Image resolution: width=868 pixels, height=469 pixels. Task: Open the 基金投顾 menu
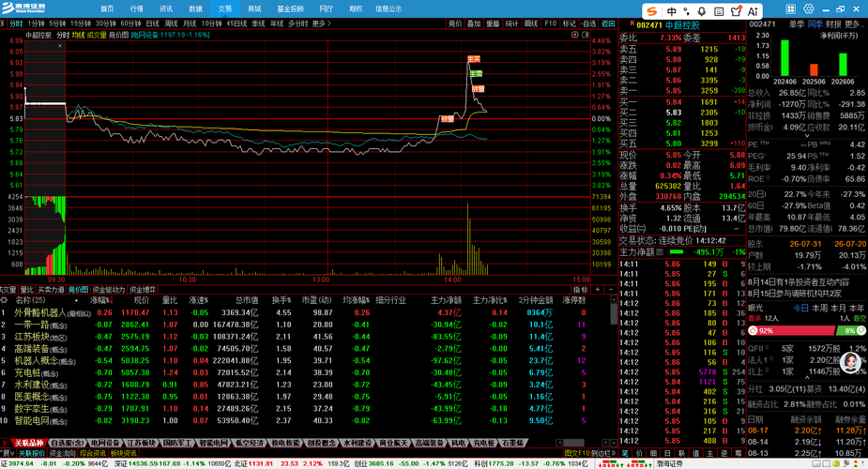(290, 8)
